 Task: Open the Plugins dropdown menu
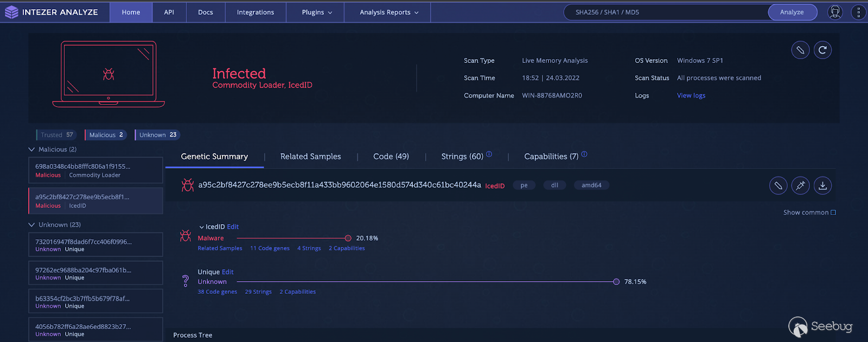point(317,12)
